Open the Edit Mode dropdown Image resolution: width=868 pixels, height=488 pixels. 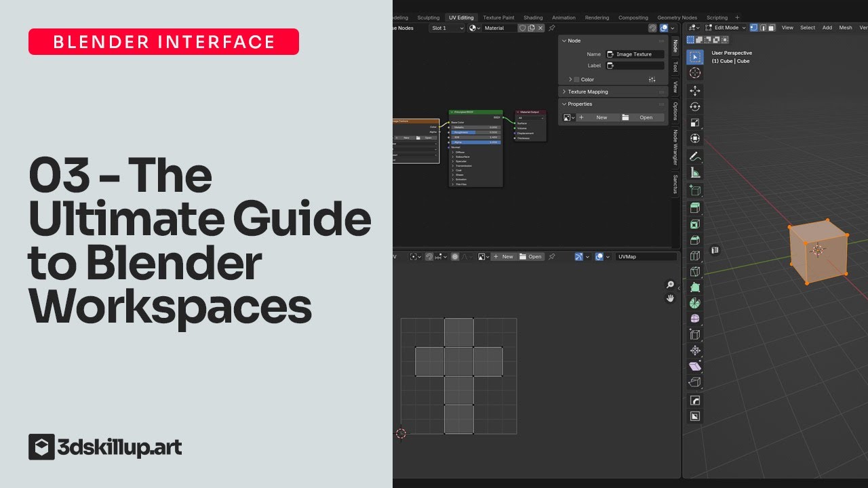coord(726,28)
